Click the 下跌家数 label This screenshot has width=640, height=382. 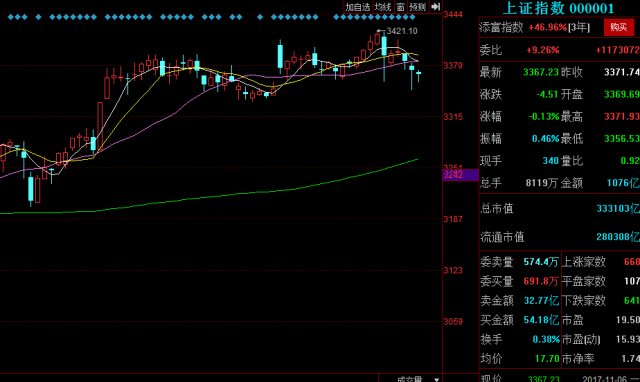click(x=584, y=301)
